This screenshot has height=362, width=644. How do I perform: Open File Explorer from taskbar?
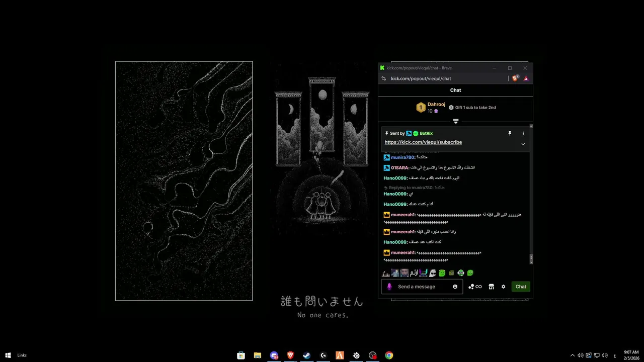(258, 355)
